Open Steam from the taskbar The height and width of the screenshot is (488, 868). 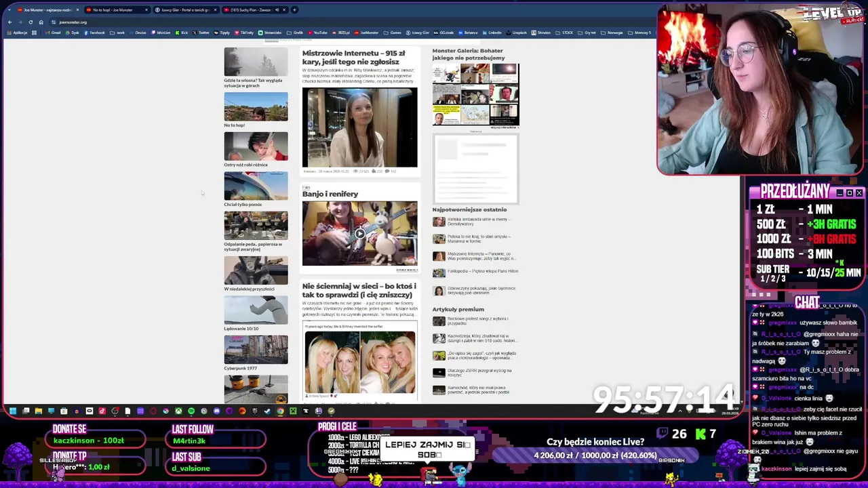coord(267,411)
